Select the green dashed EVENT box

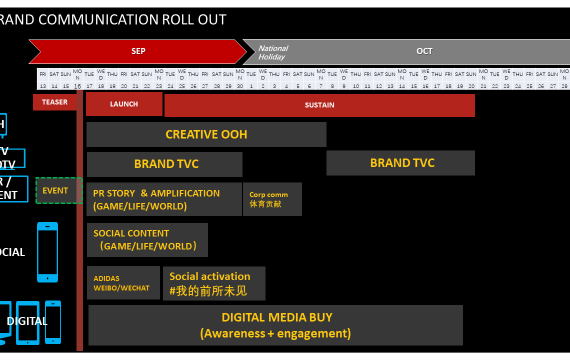click(x=59, y=191)
